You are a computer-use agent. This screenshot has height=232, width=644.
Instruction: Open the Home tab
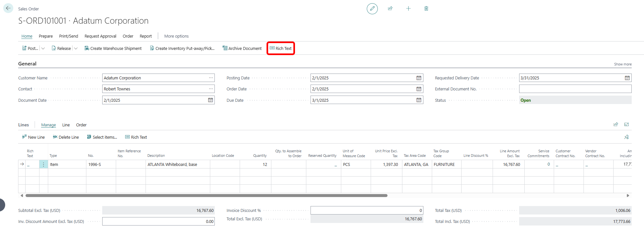pos(27,36)
